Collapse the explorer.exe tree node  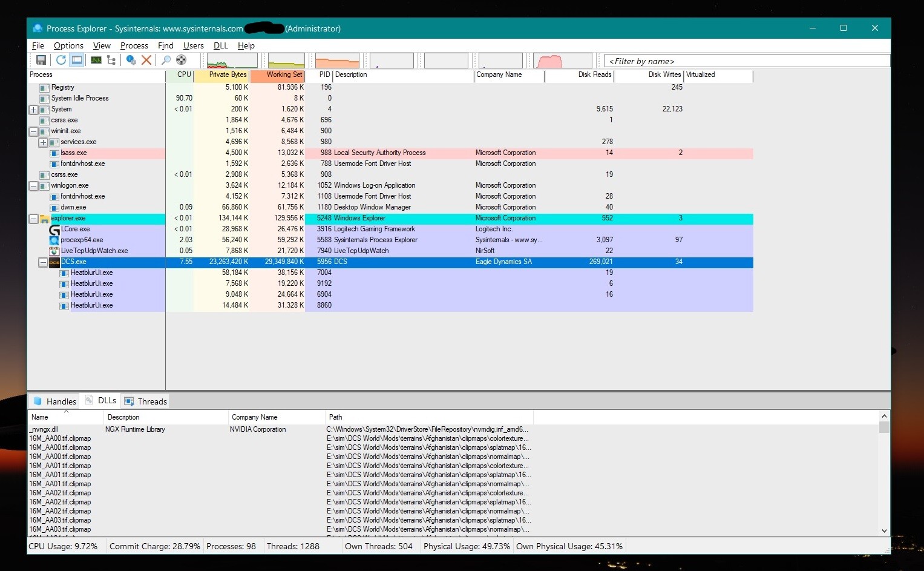pos(34,219)
